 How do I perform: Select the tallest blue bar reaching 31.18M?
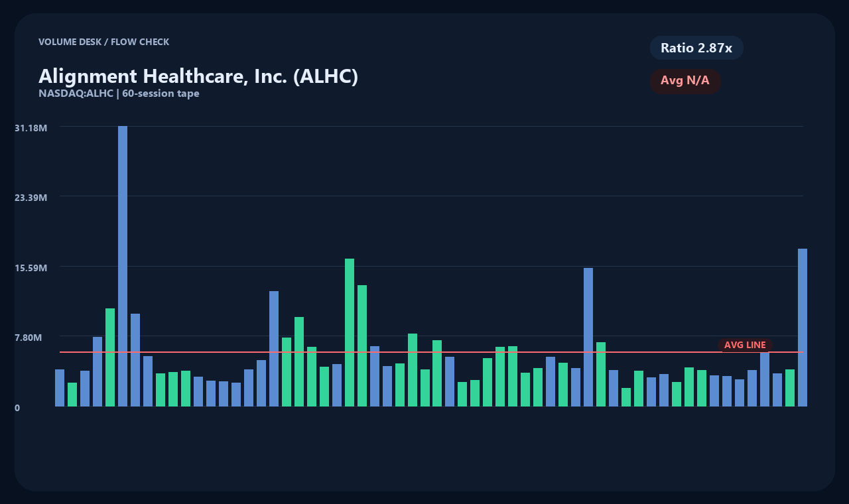(123, 266)
